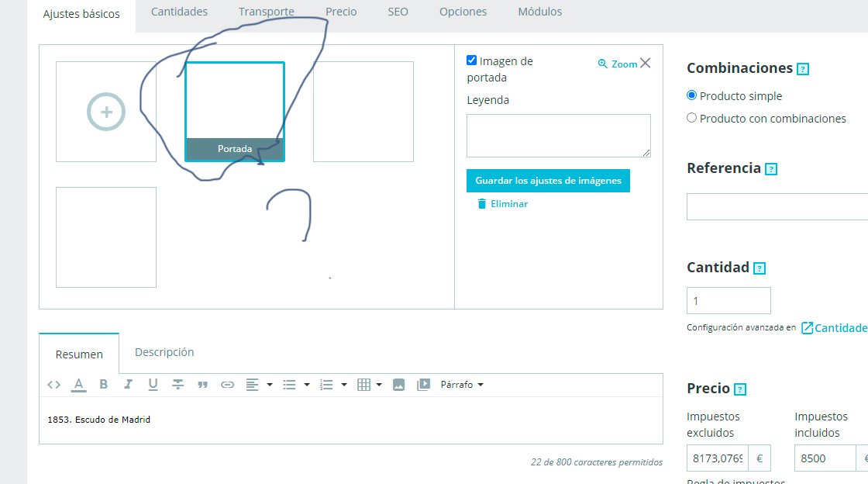The height and width of the screenshot is (484, 868).
Task: Select the Portada cover image thumbnail
Action: (x=235, y=112)
